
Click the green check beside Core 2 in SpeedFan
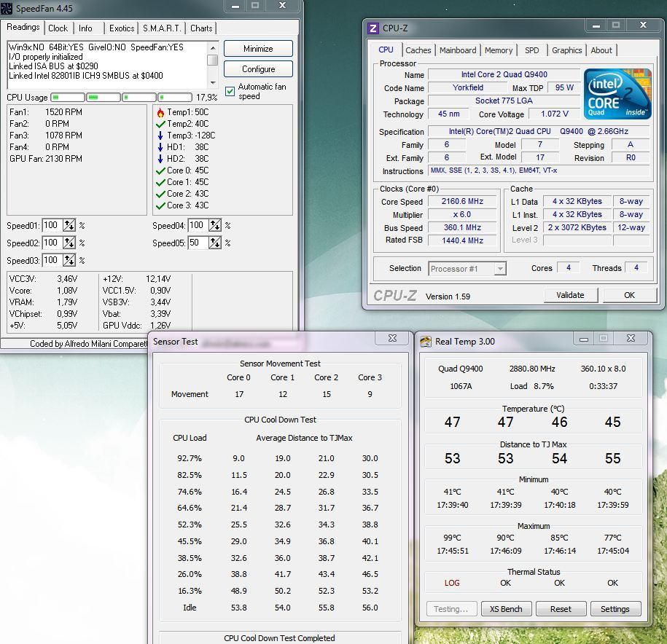click(x=160, y=194)
